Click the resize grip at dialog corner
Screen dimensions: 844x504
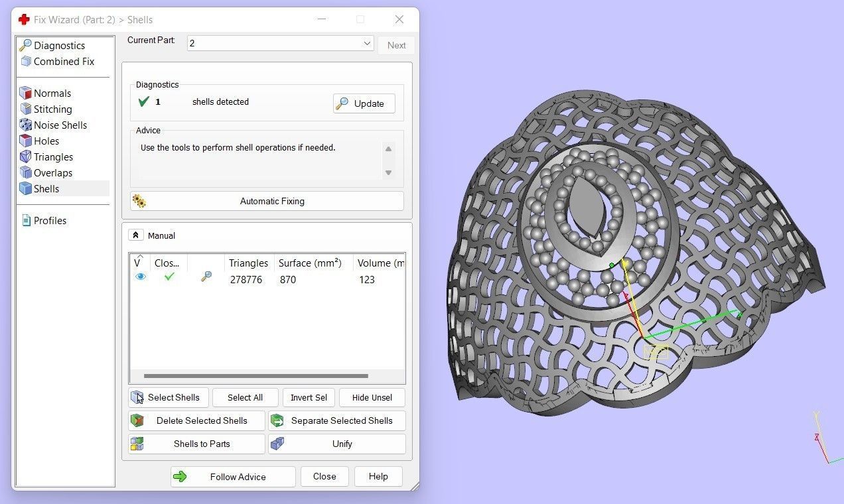click(414, 486)
